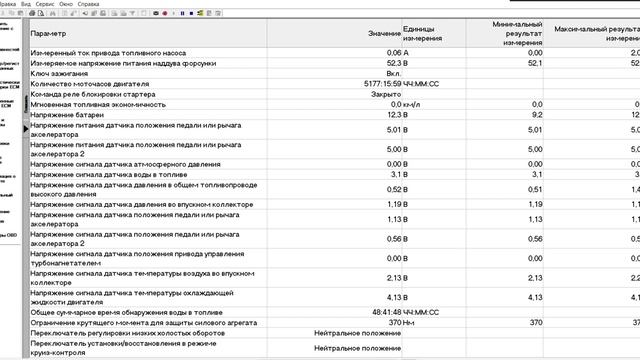Open the Окно menu
Image resolution: width=640 pixels, height=360 pixels.
66,4
